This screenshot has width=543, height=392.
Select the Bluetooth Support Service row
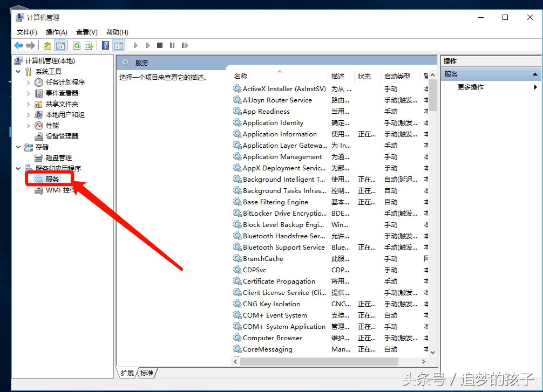[330, 247]
